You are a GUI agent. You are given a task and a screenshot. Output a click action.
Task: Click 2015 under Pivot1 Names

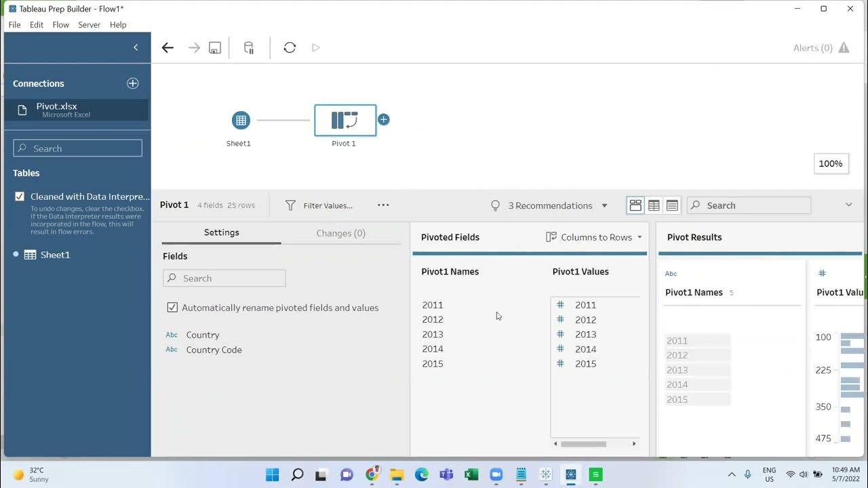433,364
